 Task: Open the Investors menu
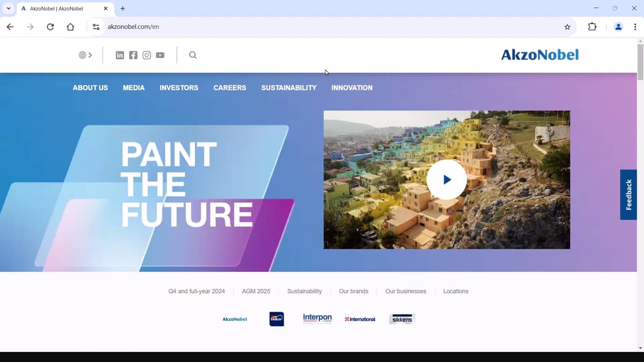(x=179, y=87)
